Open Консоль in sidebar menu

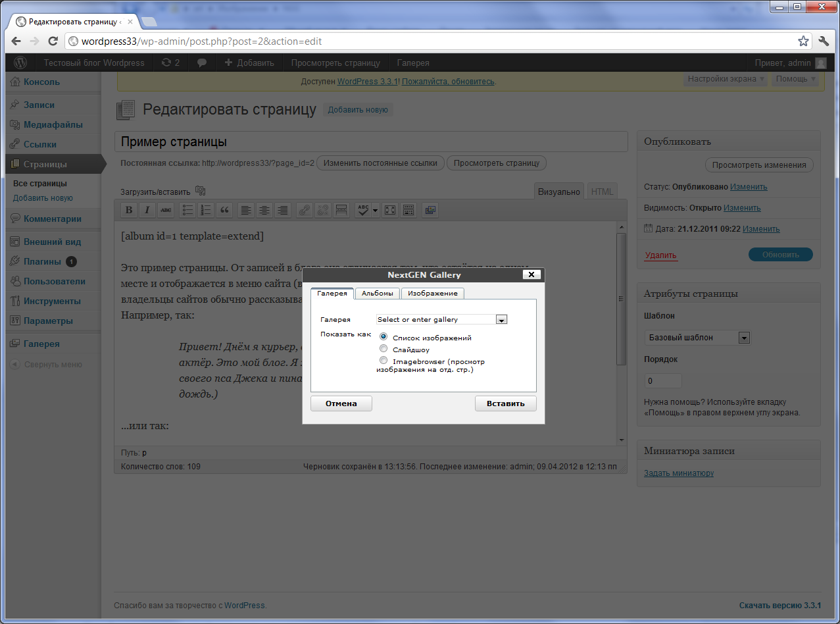tap(41, 82)
